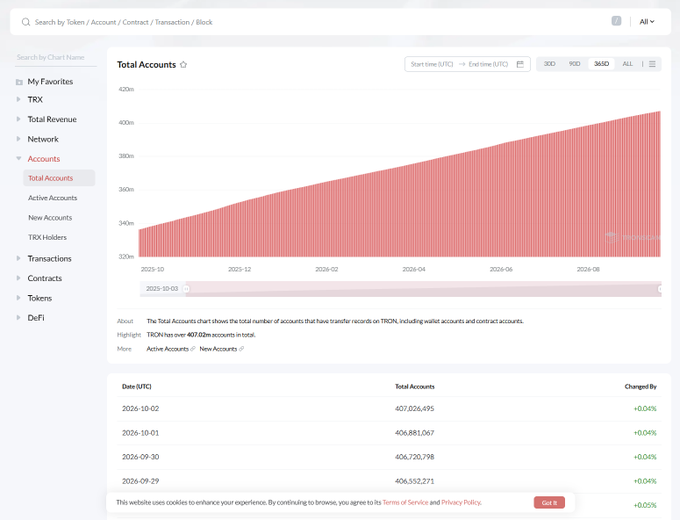
Task: Open the All filter dropdown
Action: [x=647, y=22]
